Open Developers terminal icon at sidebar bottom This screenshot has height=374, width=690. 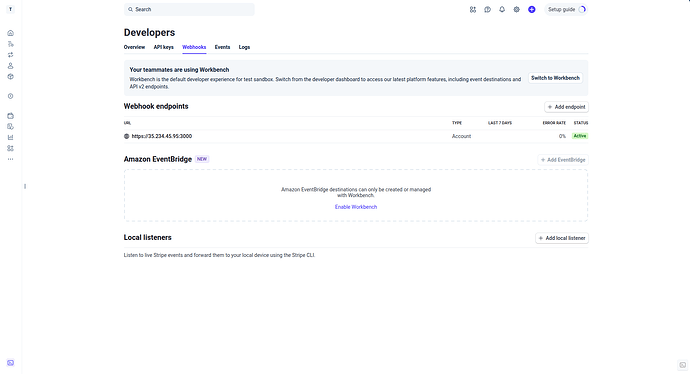click(11, 363)
